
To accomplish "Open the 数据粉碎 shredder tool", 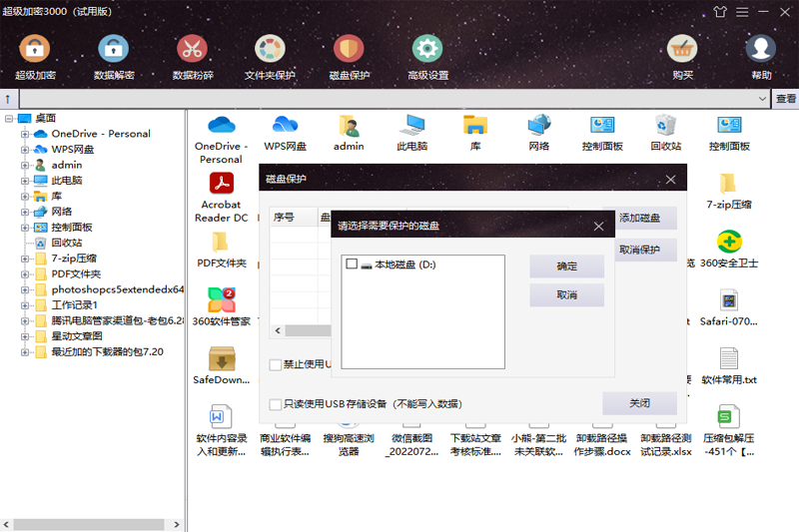I will click(x=192, y=57).
